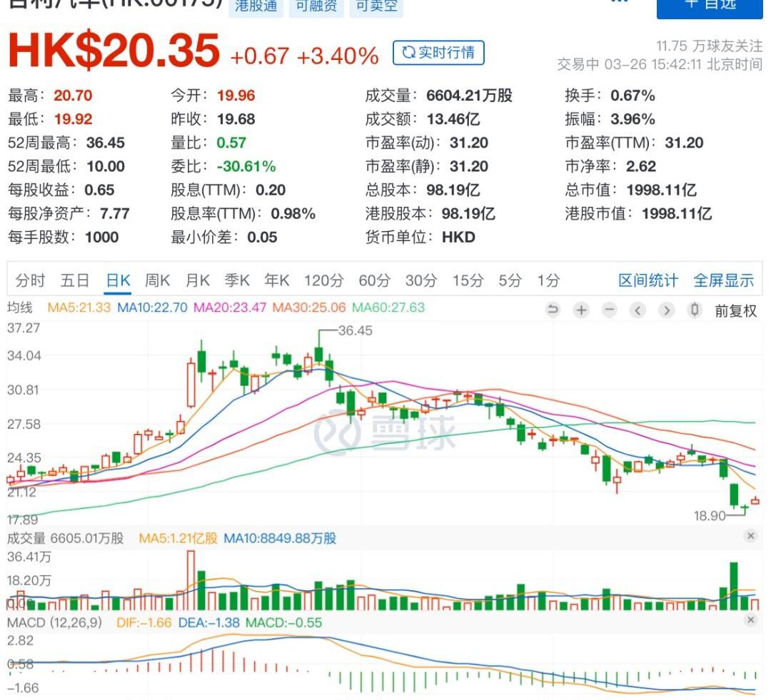The width and height of the screenshot is (771, 700).
Task: Click the tallest red volume bar
Action: pyautogui.click(x=191, y=580)
